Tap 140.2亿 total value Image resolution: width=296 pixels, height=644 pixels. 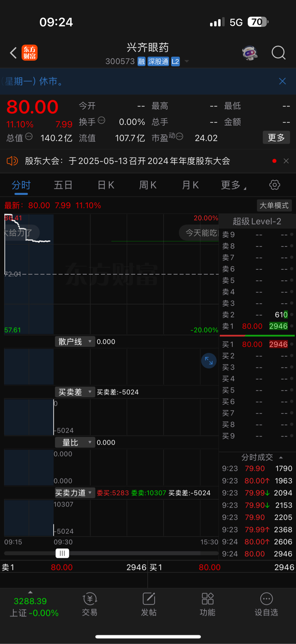(x=56, y=138)
